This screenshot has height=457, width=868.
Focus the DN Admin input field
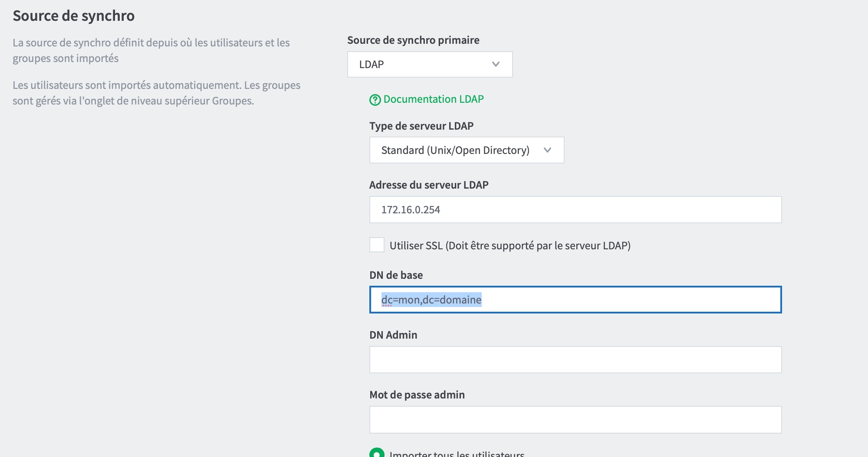pyautogui.click(x=575, y=359)
